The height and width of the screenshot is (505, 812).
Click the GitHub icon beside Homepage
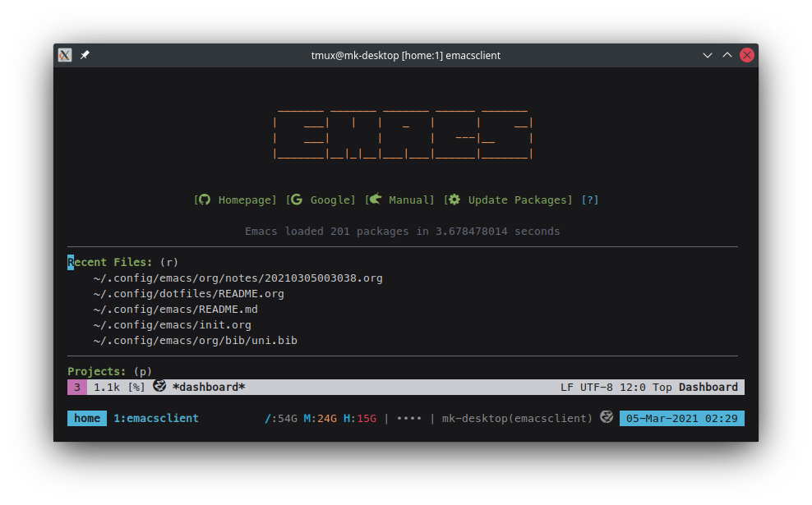coord(205,200)
